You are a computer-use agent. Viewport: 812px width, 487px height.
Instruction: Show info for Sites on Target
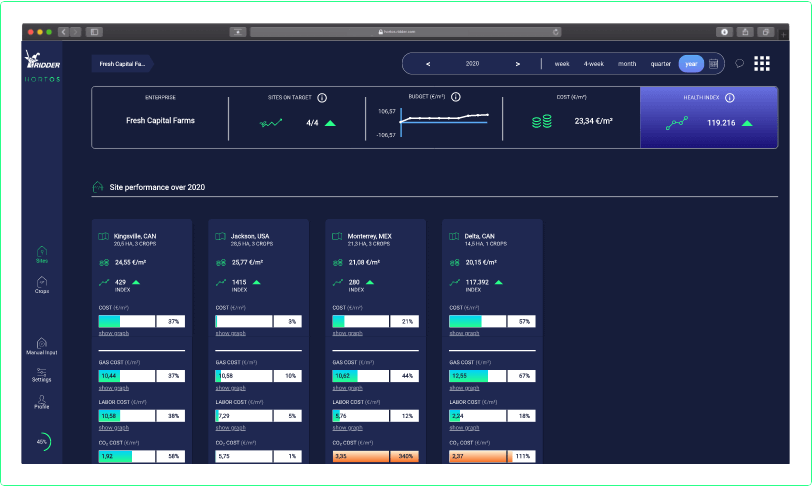322,97
